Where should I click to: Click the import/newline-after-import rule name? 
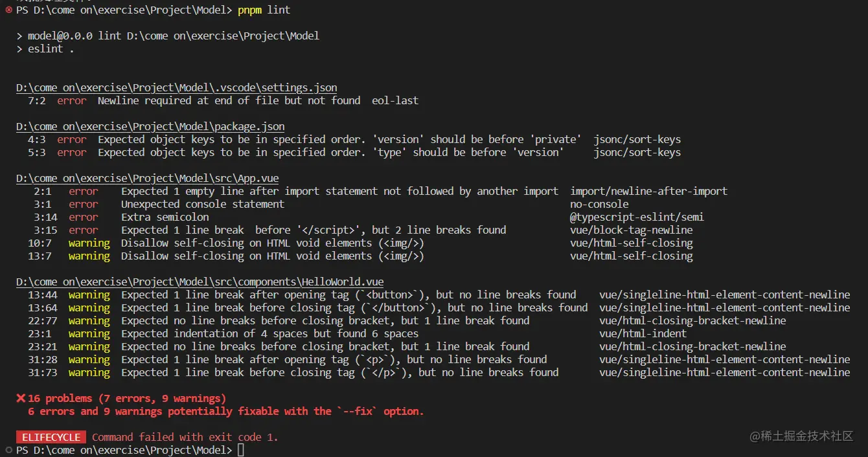pyautogui.click(x=649, y=191)
